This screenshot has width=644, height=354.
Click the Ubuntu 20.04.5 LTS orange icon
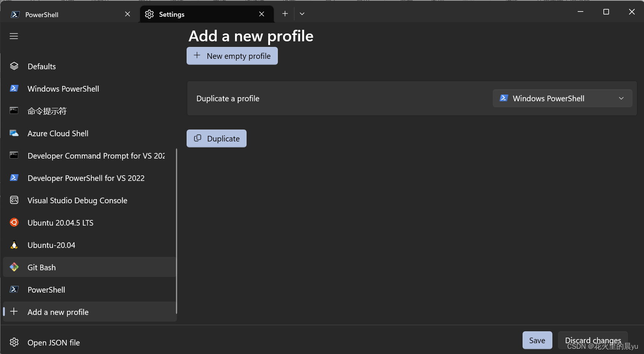coord(14,223)
